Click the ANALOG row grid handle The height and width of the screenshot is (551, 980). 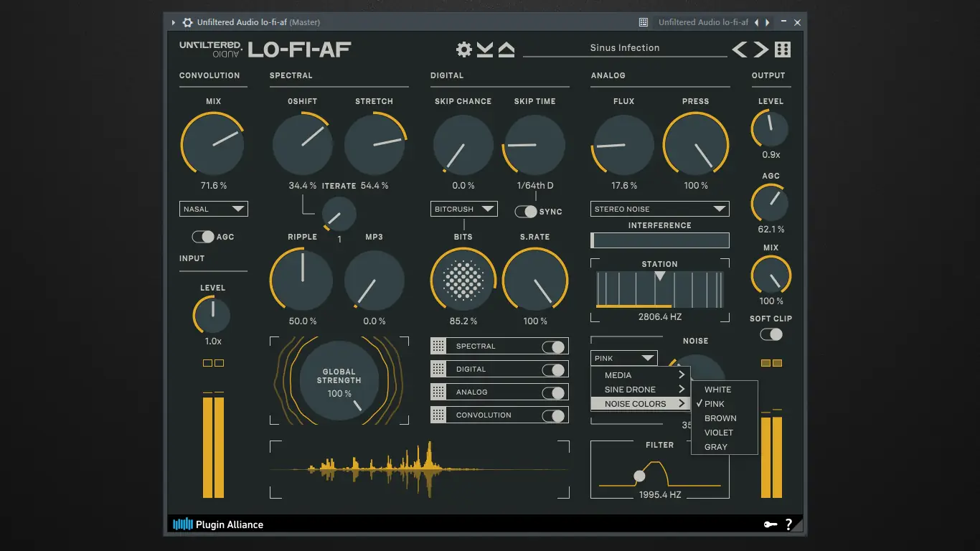pos(438,392)
